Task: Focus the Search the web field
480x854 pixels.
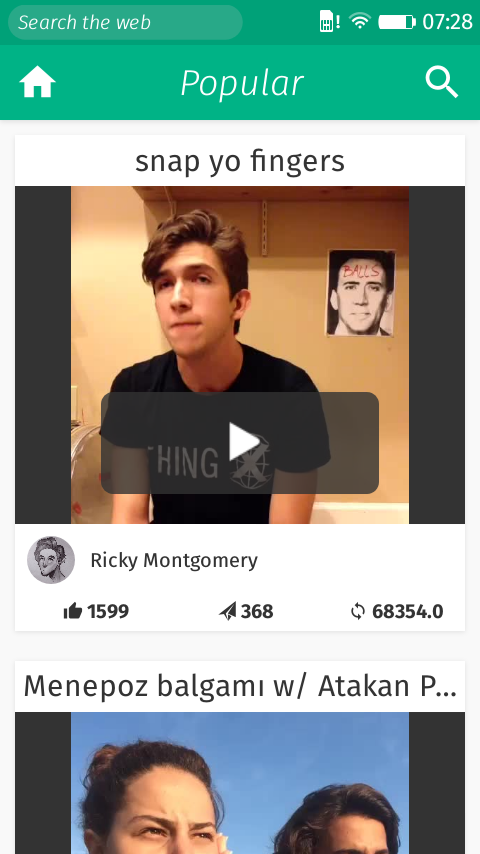Action: click(125, 22)
